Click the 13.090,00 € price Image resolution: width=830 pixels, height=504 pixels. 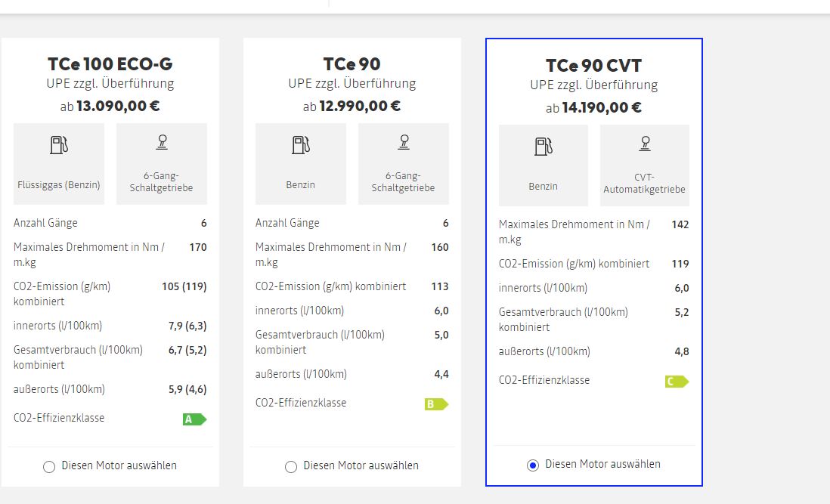118,107
